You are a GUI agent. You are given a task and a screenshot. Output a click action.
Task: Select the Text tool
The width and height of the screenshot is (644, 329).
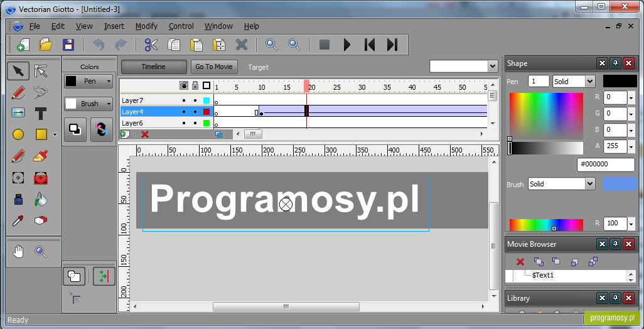coord(41,114)
